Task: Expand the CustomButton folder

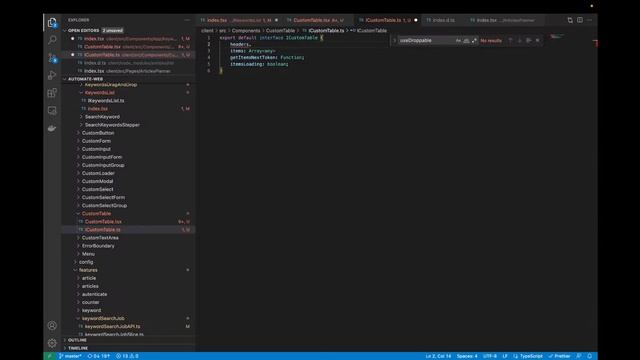Action: pos(98,133)
